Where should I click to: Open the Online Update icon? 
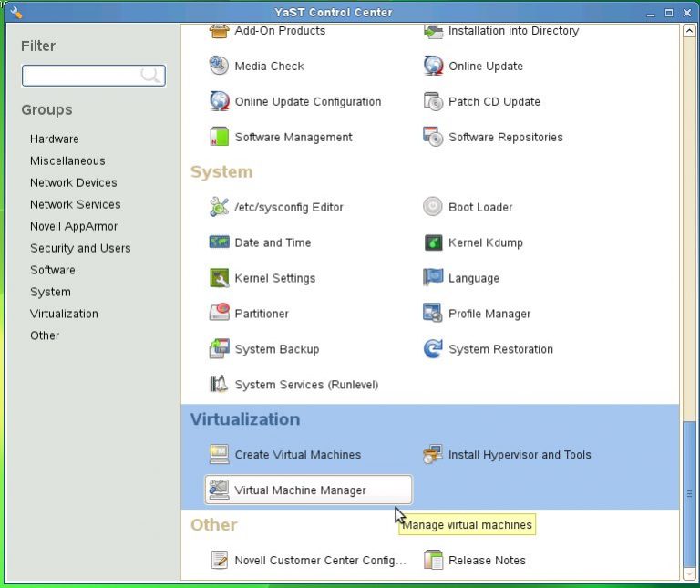pos(433,66)
